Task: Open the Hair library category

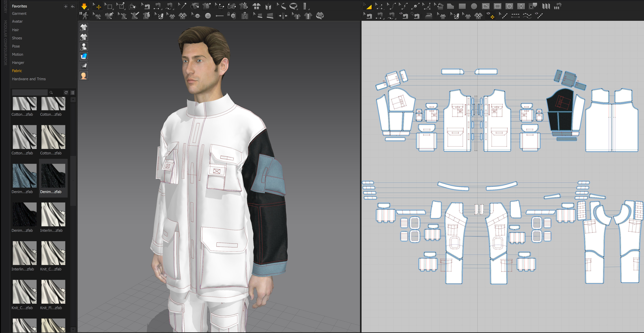Action: 16,30
